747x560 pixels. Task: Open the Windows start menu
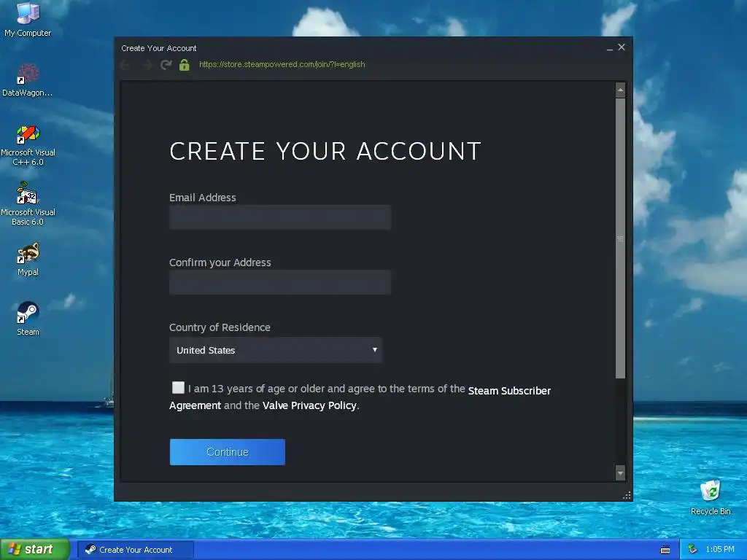coord(34,550)
